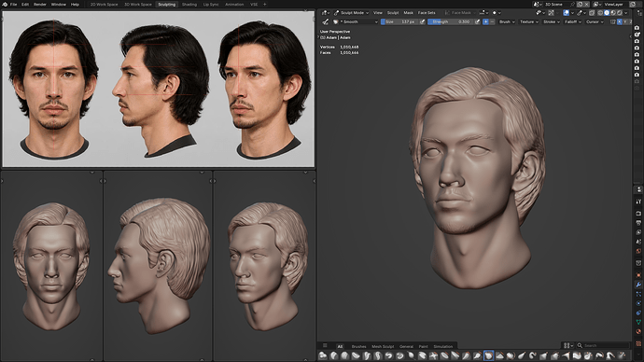Toggle X-ray mode
This screenshot has width=644, height=362.
coord(592,13)
